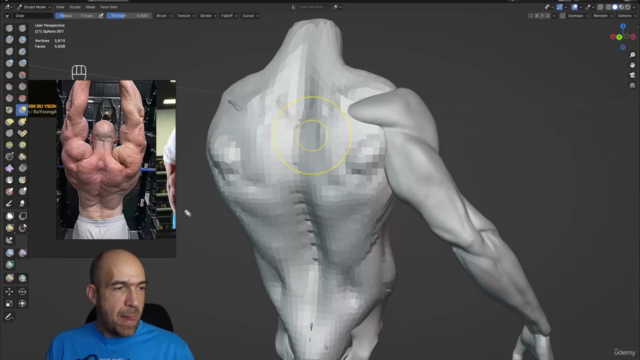Open the Options dropdown
This screenshot has width=640, height=360.
pyautogui.click(x=627, y=16)
